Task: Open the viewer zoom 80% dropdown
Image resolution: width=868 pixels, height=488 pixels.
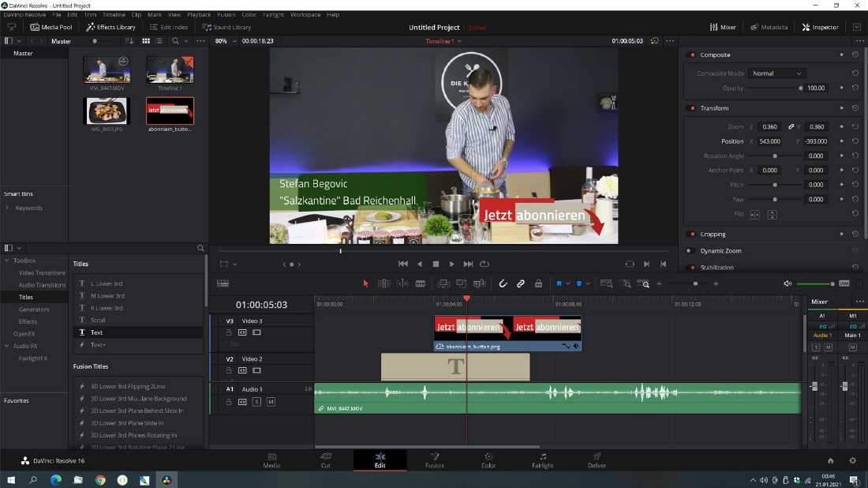Action: 226,41
